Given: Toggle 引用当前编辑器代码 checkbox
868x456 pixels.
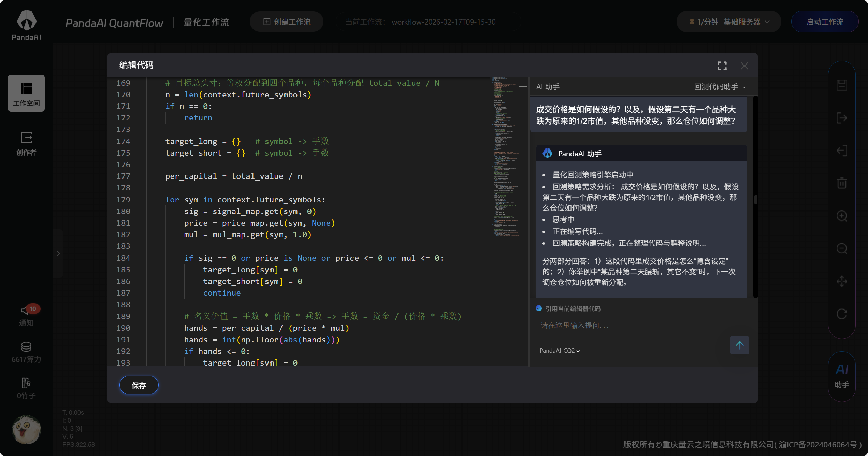Looking at the screenshot, I should (539, 308).
